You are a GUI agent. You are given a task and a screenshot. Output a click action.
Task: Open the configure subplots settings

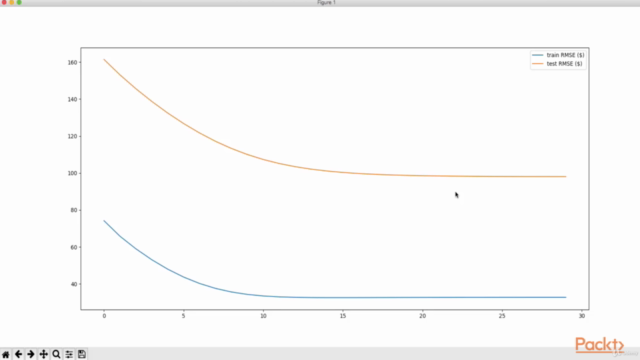tap(69, 354)
